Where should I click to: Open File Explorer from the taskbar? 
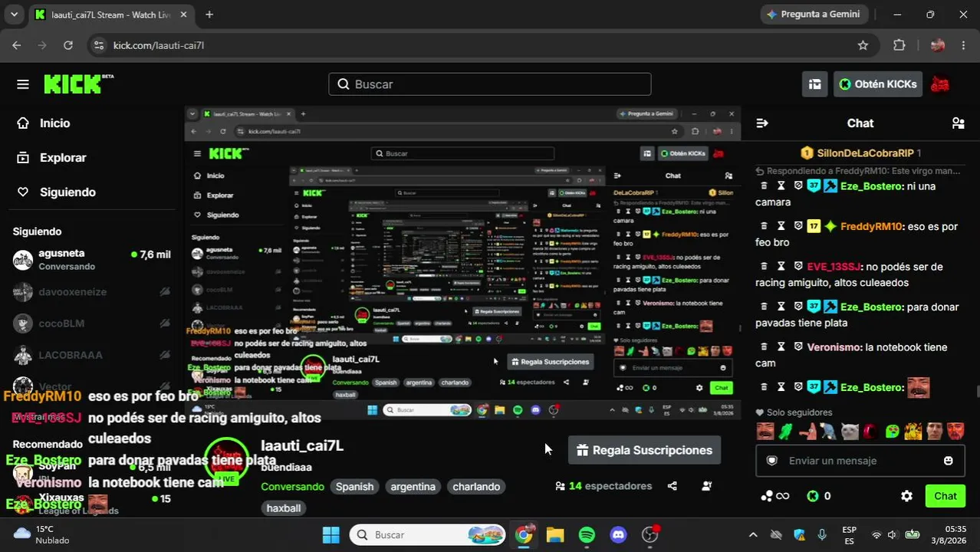pos(555,534)
